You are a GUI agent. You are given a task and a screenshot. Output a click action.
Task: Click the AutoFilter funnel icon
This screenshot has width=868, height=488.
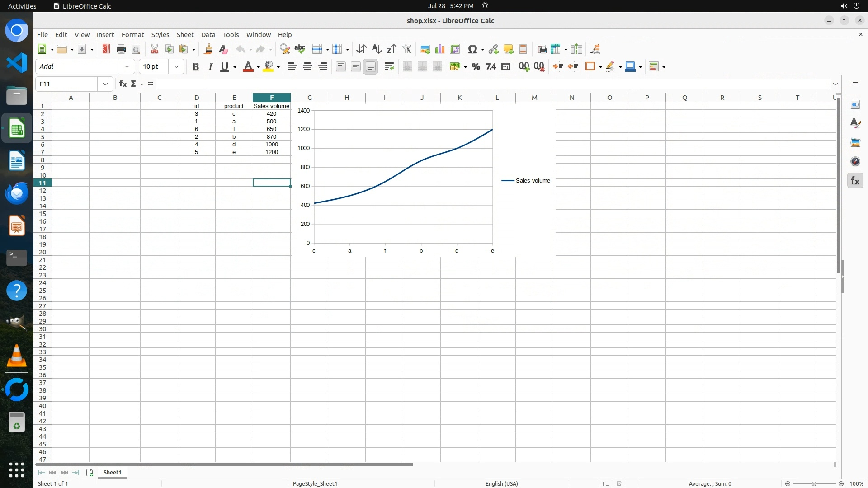pyautogui.click(x=406, y=49)
